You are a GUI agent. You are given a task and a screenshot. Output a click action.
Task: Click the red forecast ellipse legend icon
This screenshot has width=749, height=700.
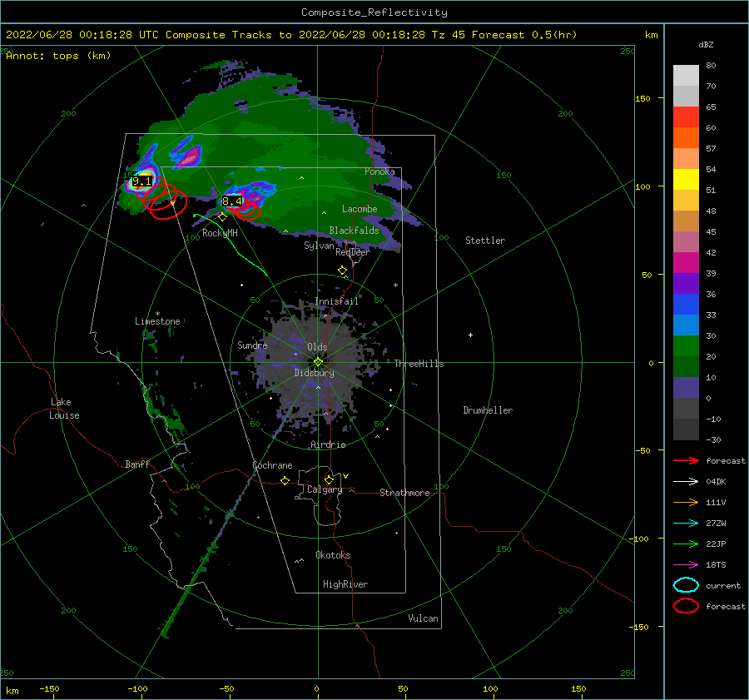click(x=686, y=606)
